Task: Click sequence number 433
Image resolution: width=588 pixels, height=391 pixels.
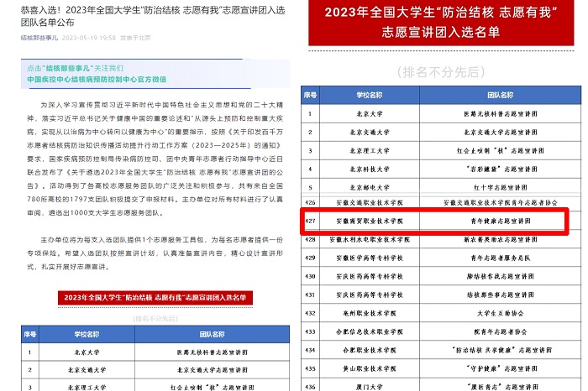Action: 310,331
